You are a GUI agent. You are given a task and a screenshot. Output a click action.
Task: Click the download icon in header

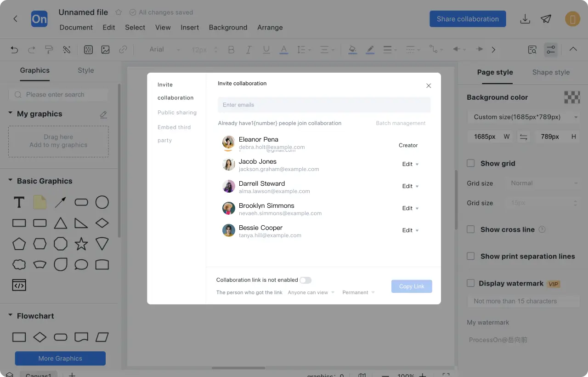pyautogui.click(x=525, y=19)
